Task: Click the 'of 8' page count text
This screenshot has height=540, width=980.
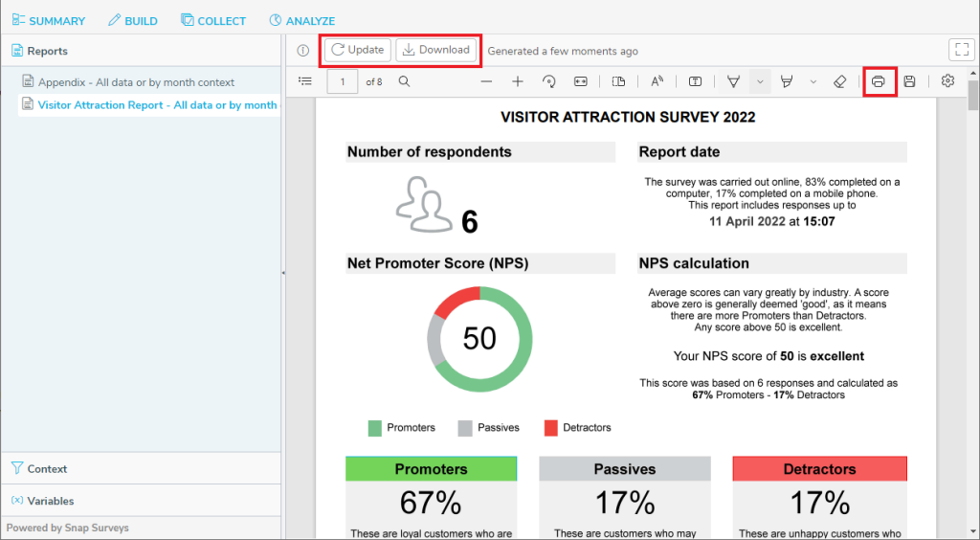Action: pyautogui.click(x=374, y=82)
